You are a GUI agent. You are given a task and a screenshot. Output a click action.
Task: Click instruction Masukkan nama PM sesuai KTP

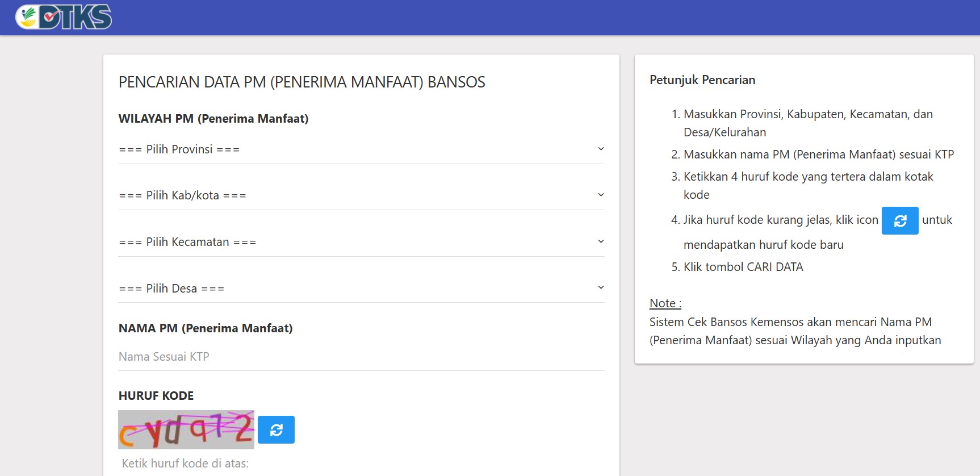point(819,155)
